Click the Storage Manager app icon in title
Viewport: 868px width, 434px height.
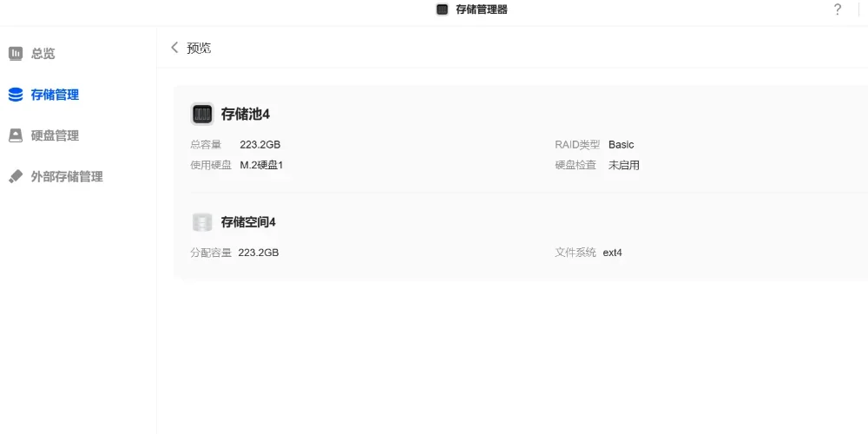coord(442,10)
